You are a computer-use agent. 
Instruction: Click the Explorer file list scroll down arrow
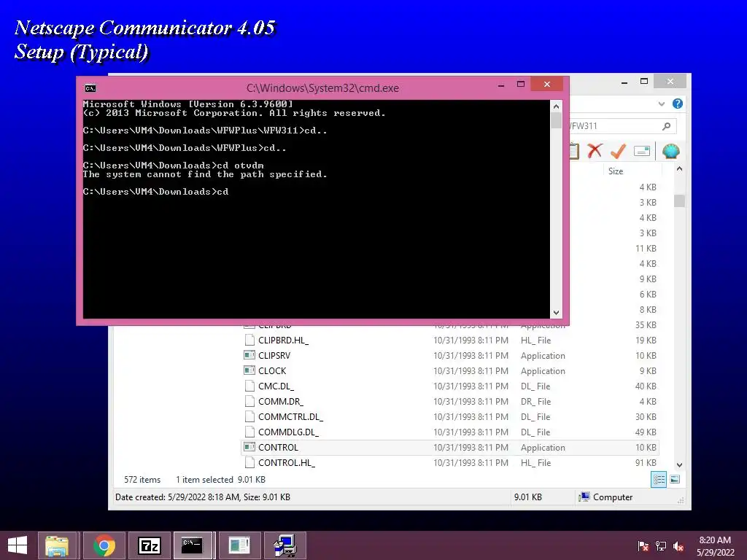click(x=679, y=464)
